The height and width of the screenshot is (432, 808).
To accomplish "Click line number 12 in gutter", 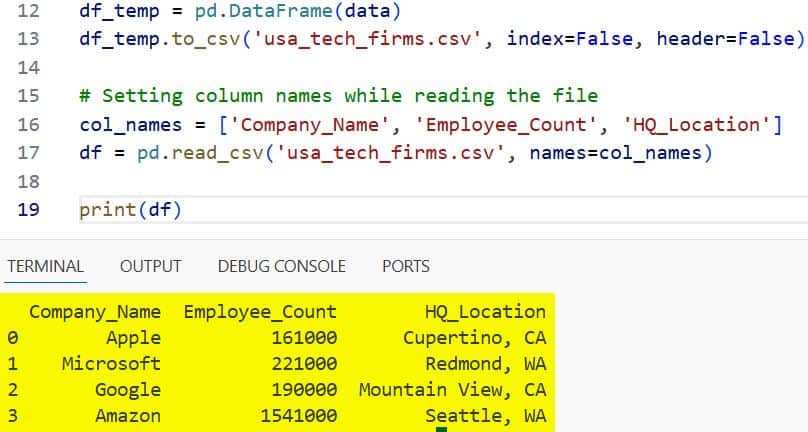I will [28, 10].
